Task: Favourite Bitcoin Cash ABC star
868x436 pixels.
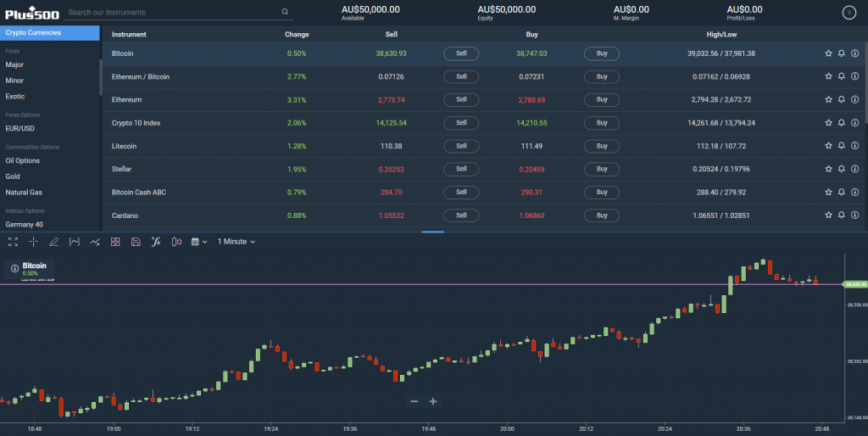Action: [x=828, y=193]
